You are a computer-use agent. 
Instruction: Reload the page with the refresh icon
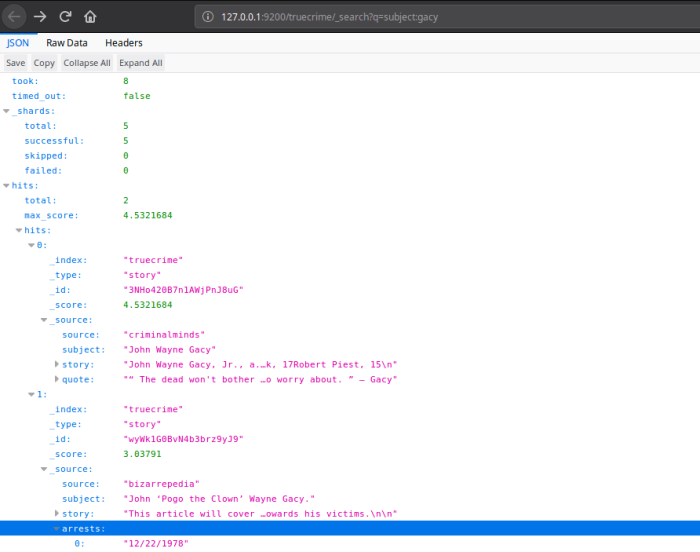click(x=65, y=17)
